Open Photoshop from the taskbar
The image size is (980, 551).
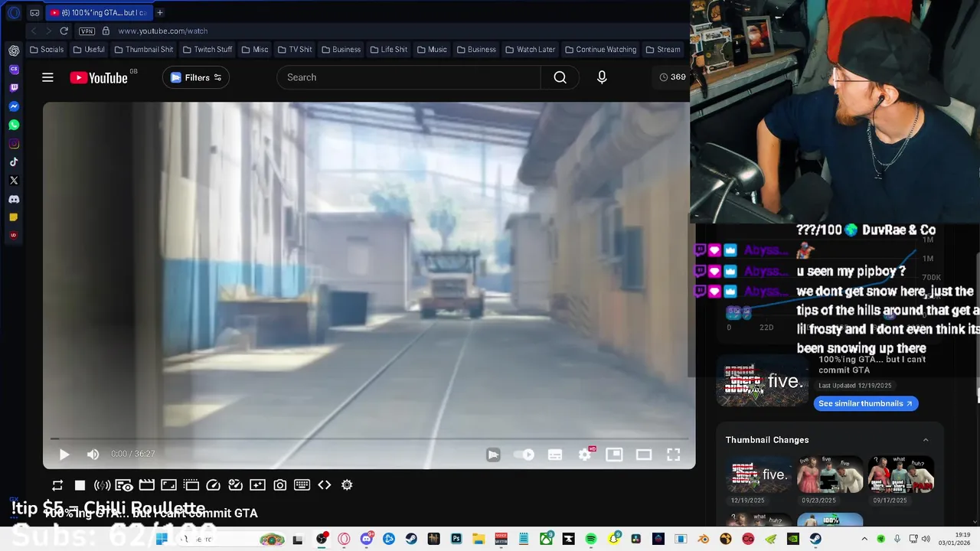(456, 539)
